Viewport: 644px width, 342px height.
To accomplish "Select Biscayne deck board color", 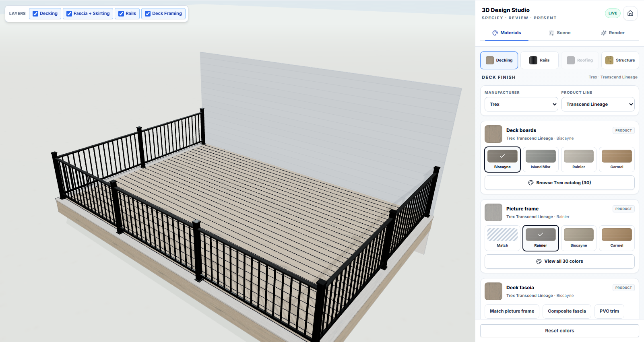I will (502, 159).
